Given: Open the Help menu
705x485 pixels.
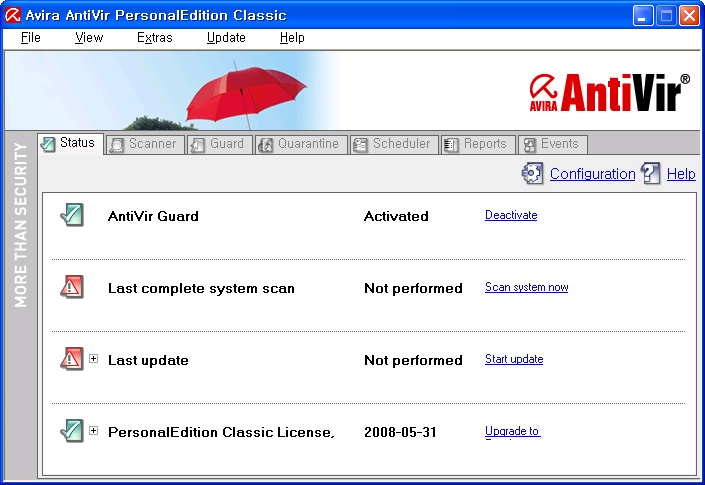Looking at the screenshot, I should (x=292, y=38).
